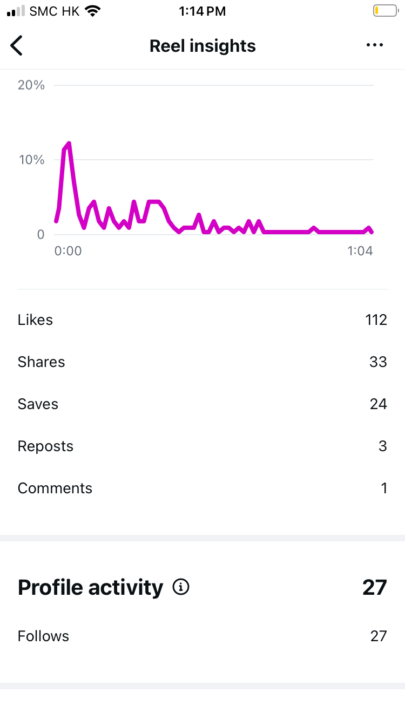Tap the Saves count 24

378,404
